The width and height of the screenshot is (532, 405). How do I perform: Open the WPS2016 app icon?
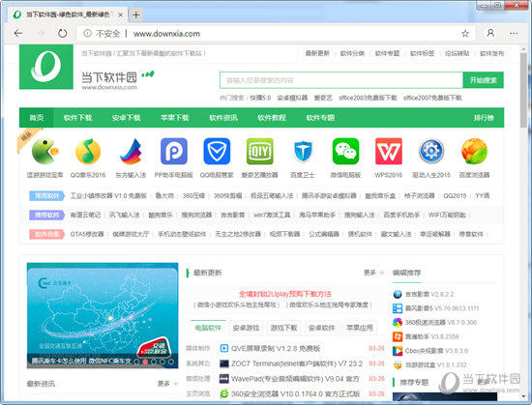(389, 151)
